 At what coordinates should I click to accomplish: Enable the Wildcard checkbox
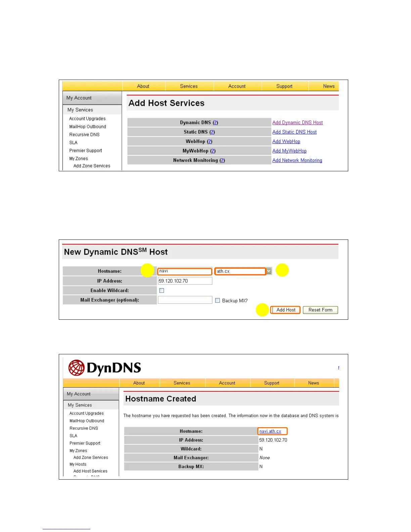coord(162,291)
